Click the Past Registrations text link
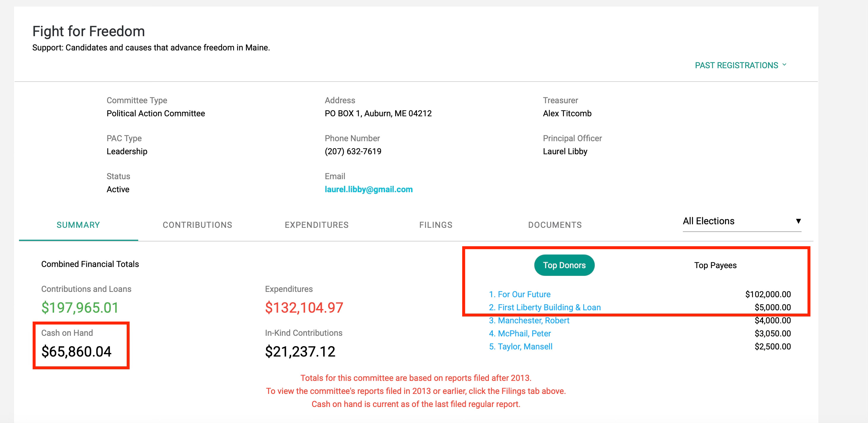The width and height of the screenshot is (868, 423). (x=736, y=65)
